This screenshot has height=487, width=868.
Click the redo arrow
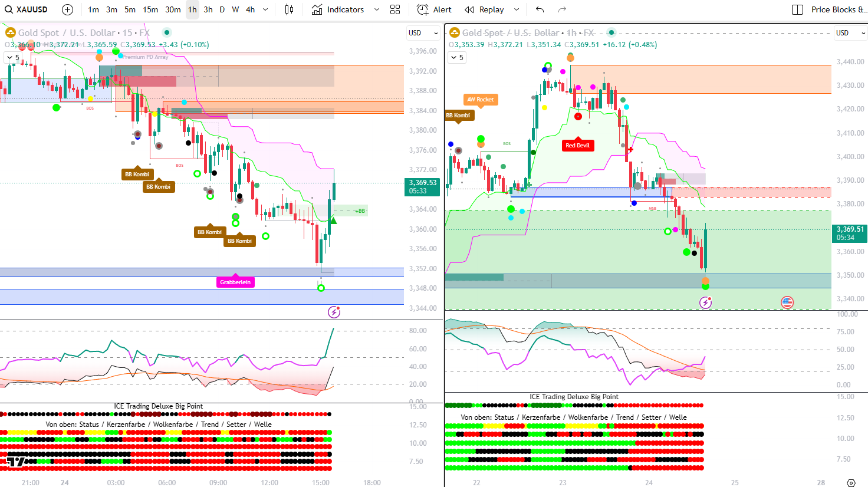tap(562, 9)
